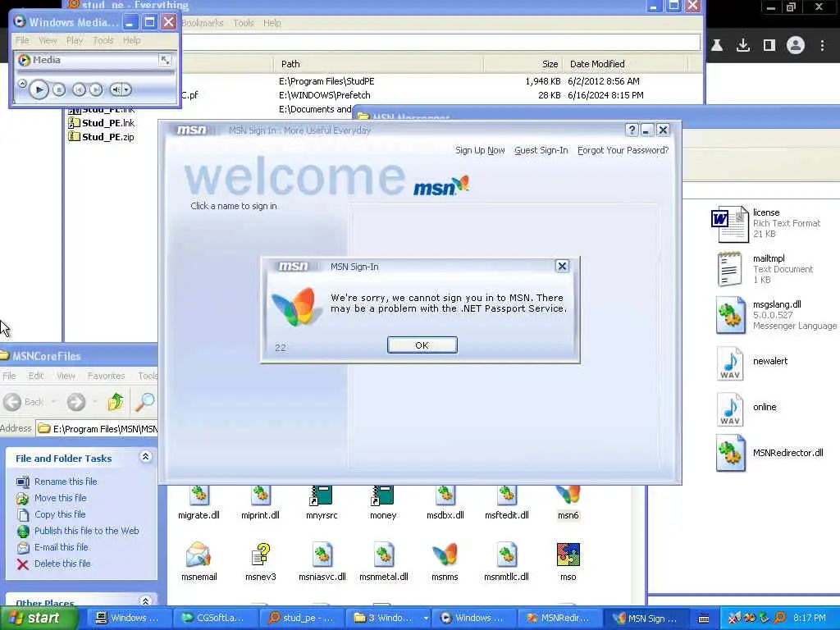Screen dimensions: 840x630
Task: Skip to next track in Media Player
Action: click(x=95, y=90)
